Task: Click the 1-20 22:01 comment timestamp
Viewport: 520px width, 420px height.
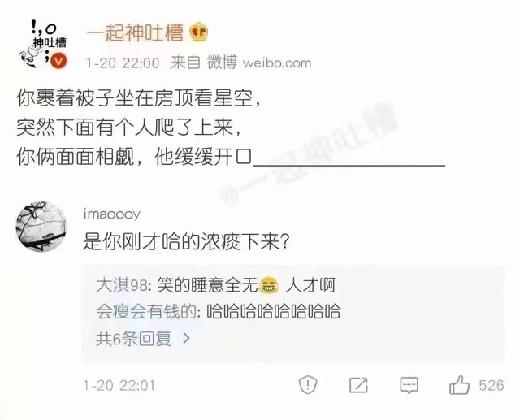Action: [119, 385]
